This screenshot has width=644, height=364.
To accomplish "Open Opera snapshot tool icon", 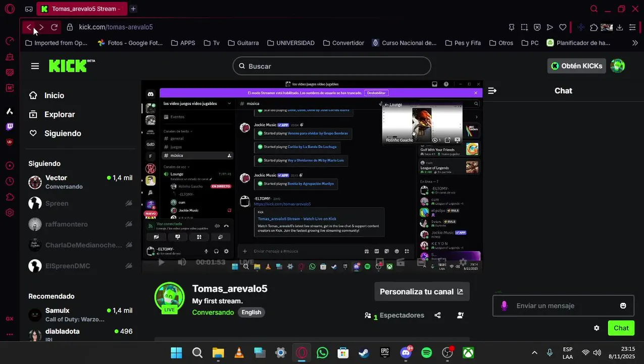I will click(x=524, y=27).
